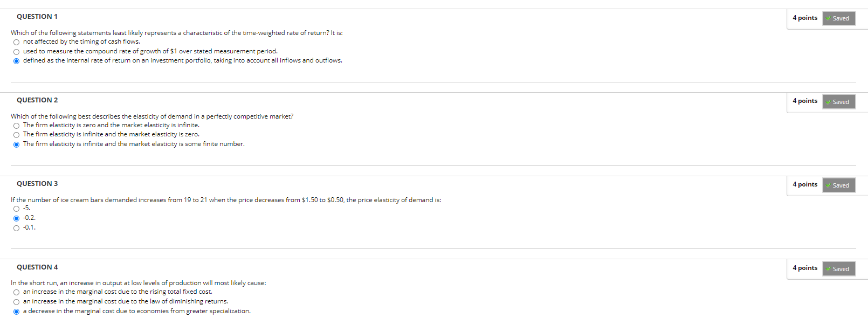Select the -0.2 elasticity answer
The height and width of the screenshot is (332, 868).
pyautogui.click(x=16, y=218)
